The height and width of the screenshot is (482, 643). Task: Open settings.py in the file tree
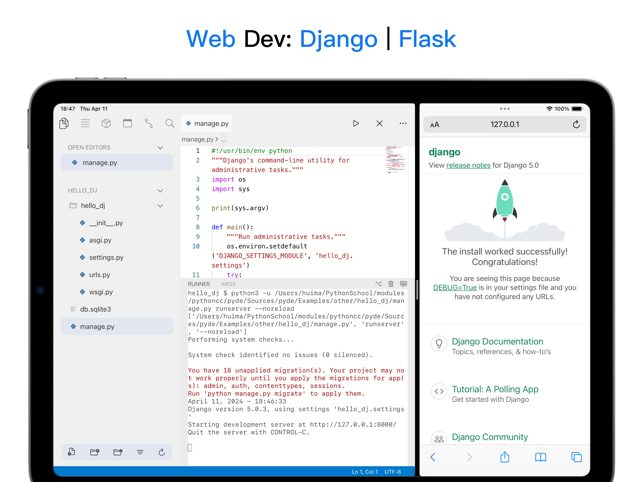117,257
